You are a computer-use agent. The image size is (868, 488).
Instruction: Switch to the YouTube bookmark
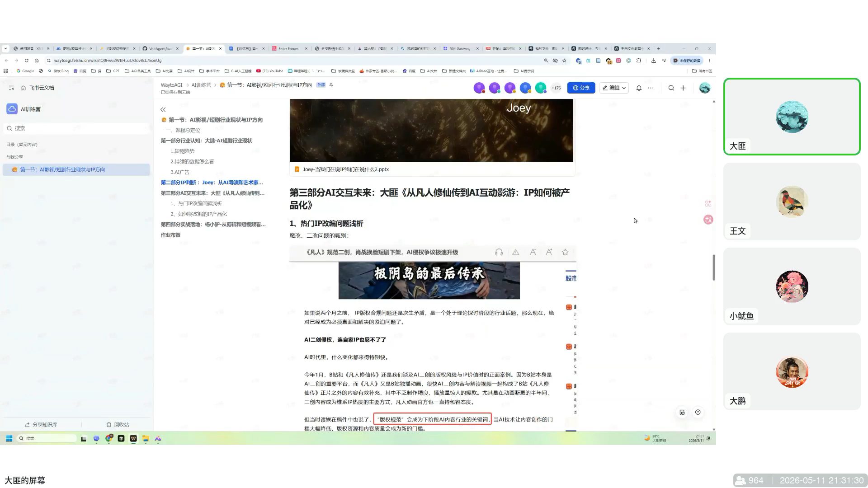pos(270,71)
